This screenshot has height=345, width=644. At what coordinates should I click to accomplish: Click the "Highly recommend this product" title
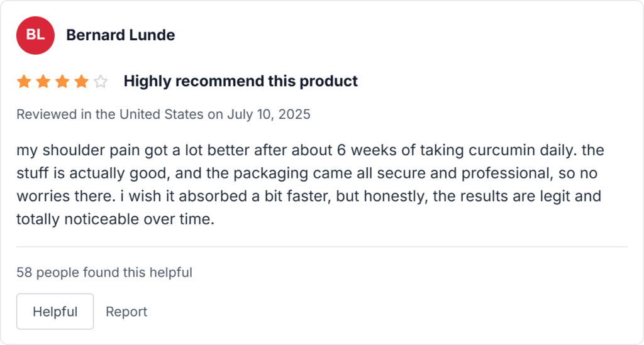(240, 81)
